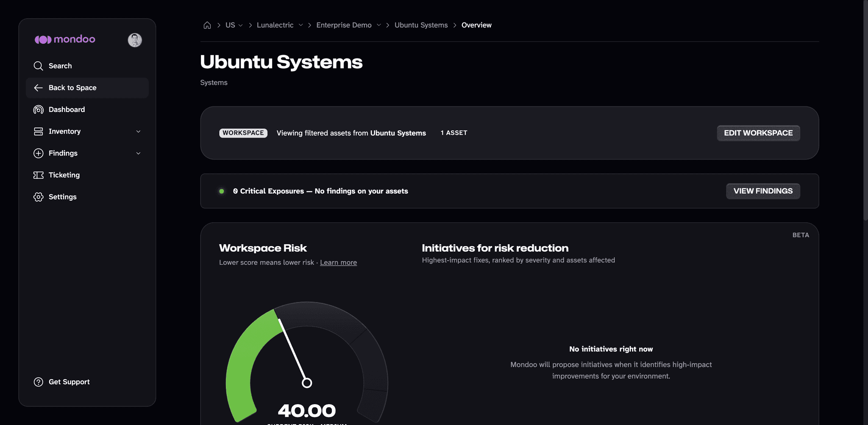Click the Findings plus-circle icon
Image resolution: width=868 pixels, height=425 pixels.
(38, 153)
